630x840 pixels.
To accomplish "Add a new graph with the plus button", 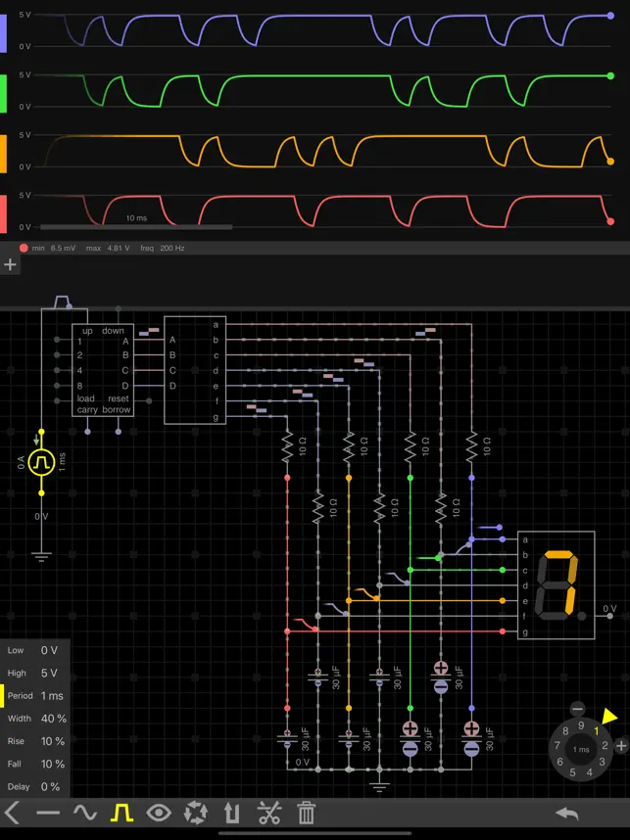I will 10,264.
